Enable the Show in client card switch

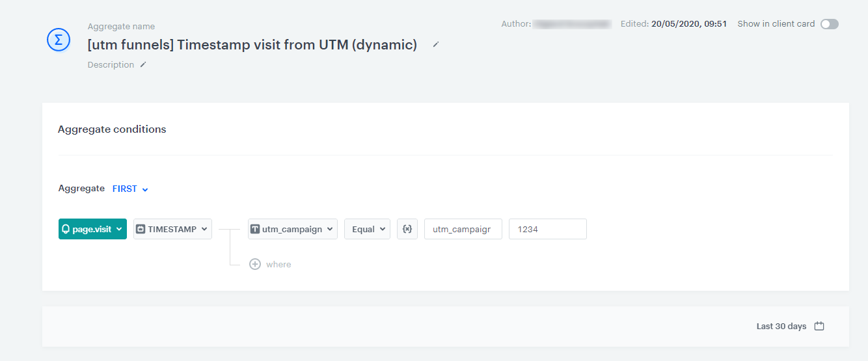coord(829,24)
